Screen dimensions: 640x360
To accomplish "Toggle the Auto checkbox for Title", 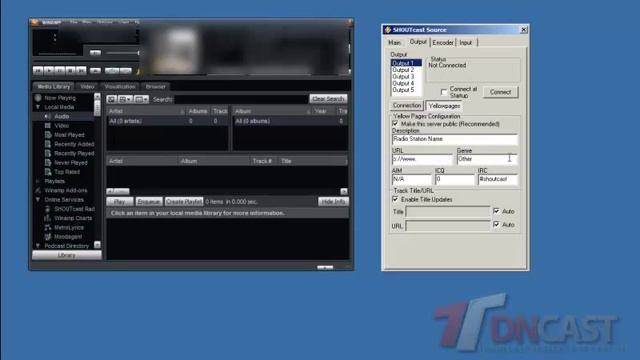I will pyautogui.click(x=496, y=211).
